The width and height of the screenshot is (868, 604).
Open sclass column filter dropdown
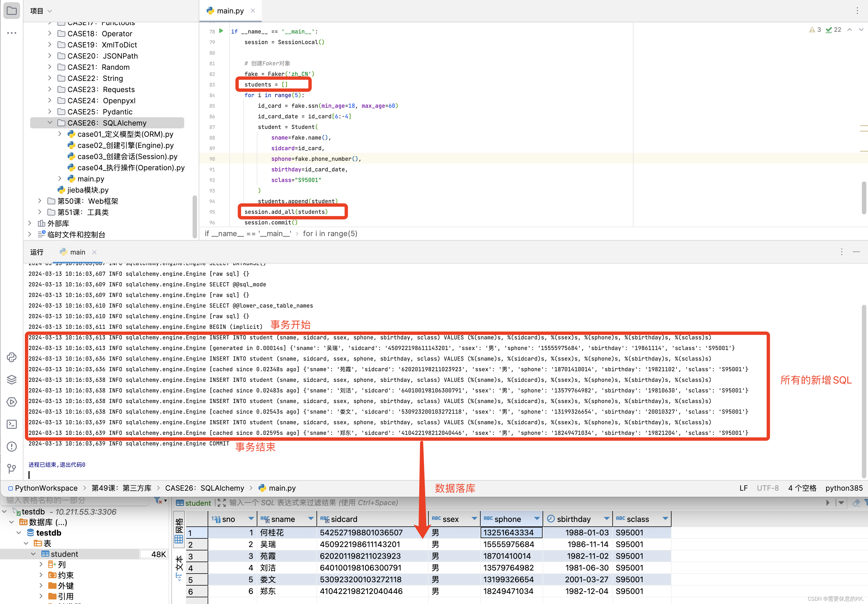coord(665,519)
